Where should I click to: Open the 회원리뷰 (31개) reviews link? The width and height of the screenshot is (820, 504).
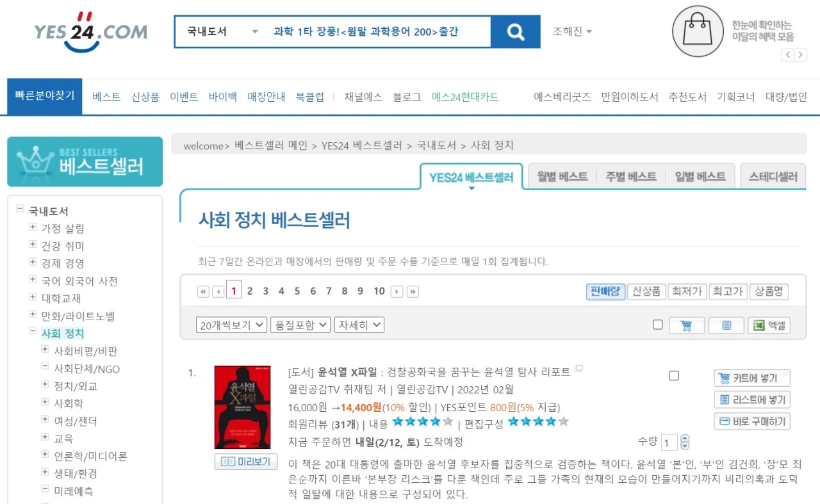[x=324, y=423]
